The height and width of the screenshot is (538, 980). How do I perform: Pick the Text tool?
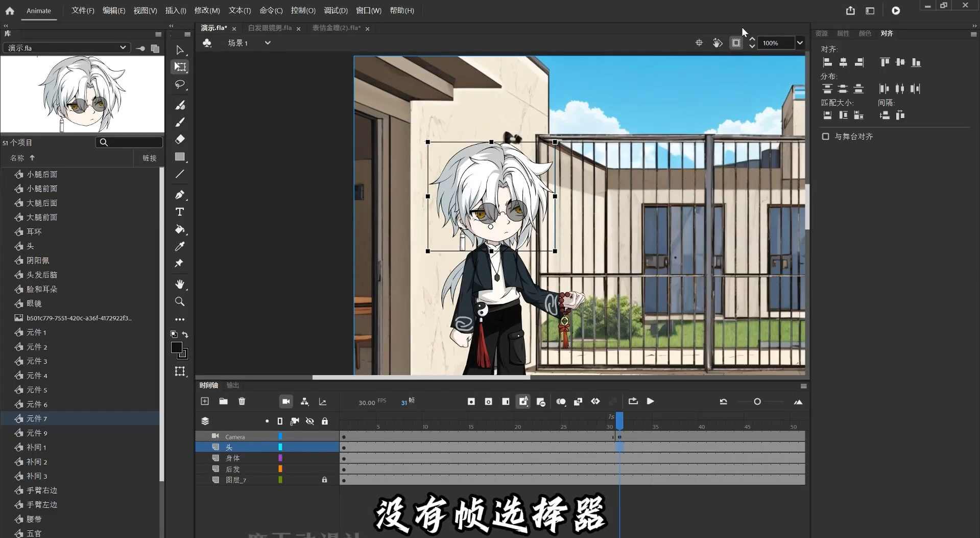pos(180,212)
